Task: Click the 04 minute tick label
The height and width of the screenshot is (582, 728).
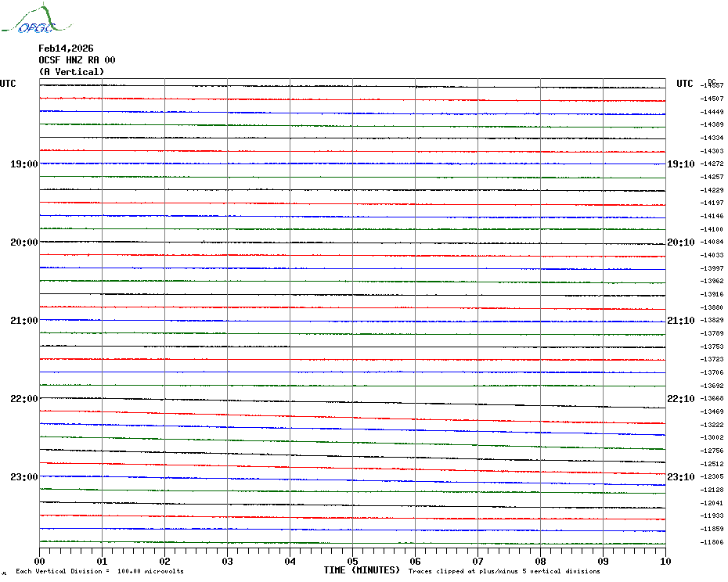Action: [x=290, y=561]
